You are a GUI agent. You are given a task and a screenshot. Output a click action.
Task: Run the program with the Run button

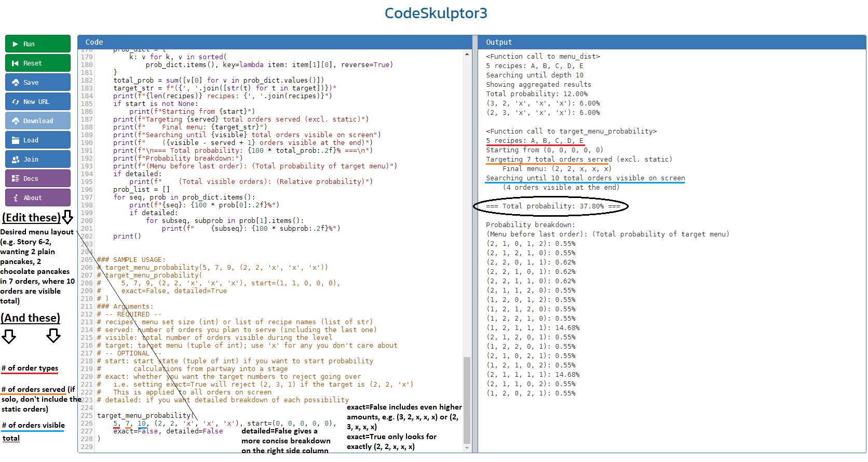click(x=38, y=44)
